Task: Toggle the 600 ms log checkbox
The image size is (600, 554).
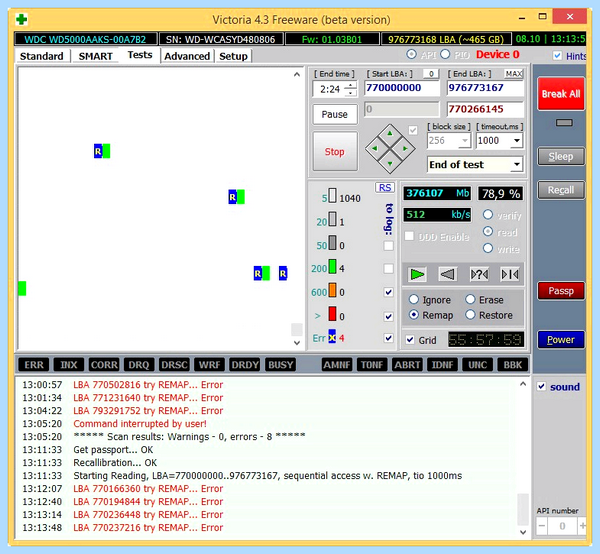Action: 388,292
